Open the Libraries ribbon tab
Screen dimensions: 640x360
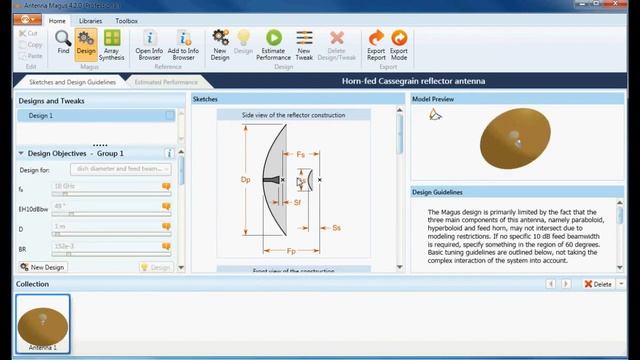(90, 21)
